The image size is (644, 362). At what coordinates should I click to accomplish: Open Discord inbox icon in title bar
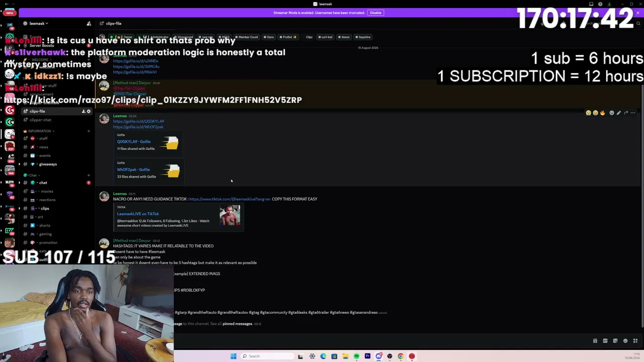click(592, 4)
